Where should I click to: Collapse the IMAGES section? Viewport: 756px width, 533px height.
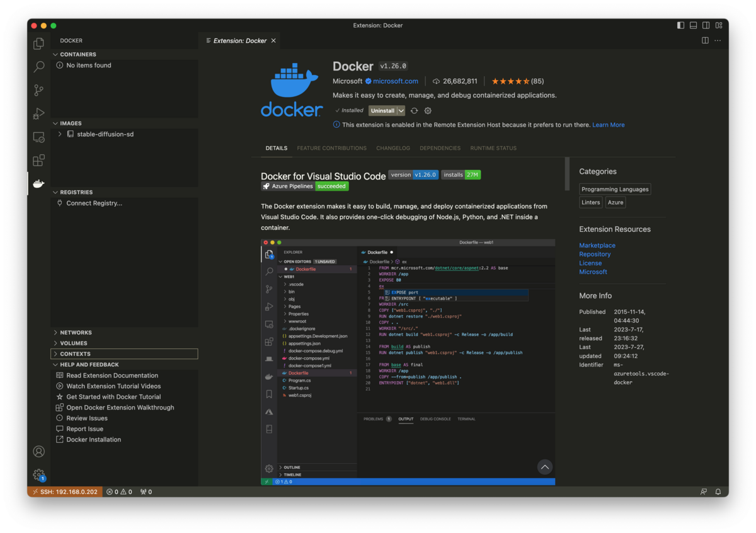pos(125,123)
